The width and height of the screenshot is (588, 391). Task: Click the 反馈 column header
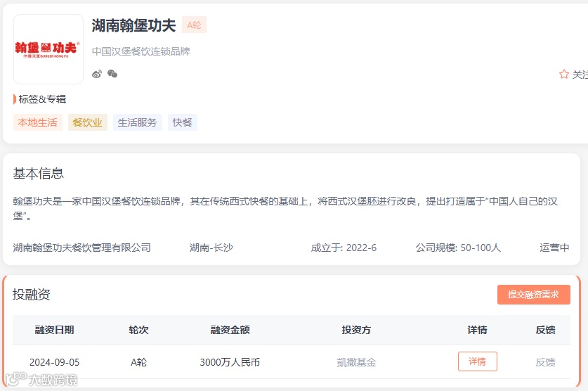545,330
